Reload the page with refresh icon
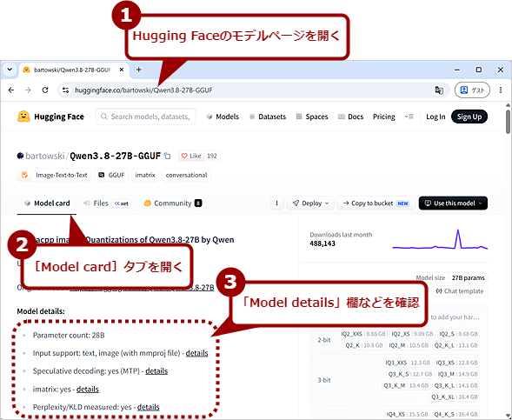512x420 pixels. (45, 90)
